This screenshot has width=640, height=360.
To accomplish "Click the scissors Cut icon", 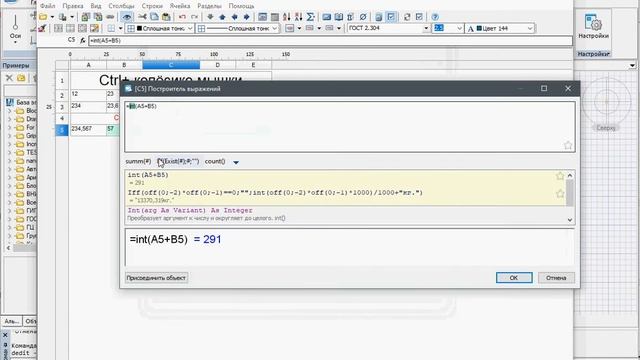I will pos(142,17).
